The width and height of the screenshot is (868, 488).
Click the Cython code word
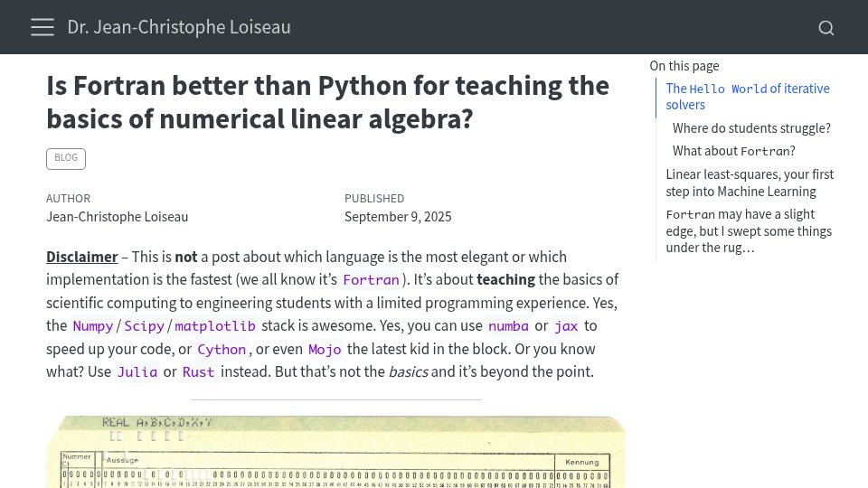click(x=222, y=350)
